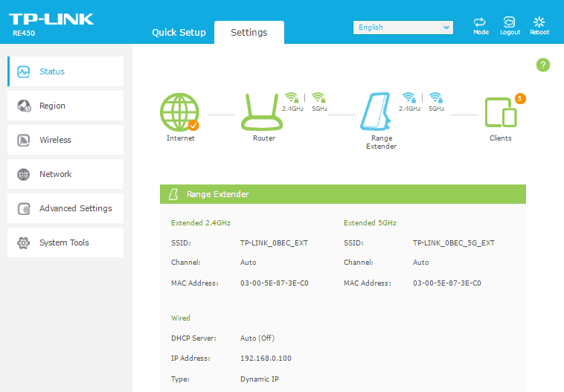This screenshot has width=564, height=392.
Task: Click the Range Extender device icon
Action: click(x=376, y=111)
